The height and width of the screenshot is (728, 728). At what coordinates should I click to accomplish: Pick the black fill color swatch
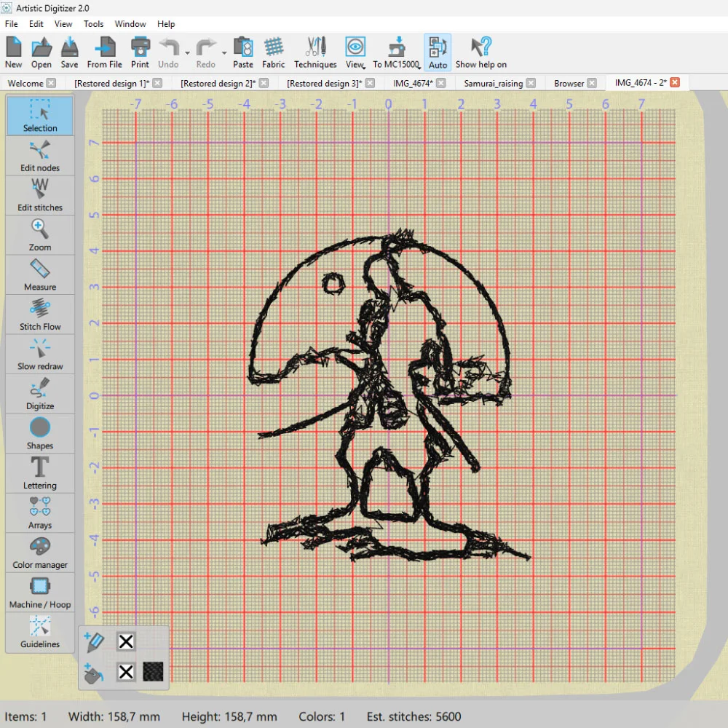point(153,671)
